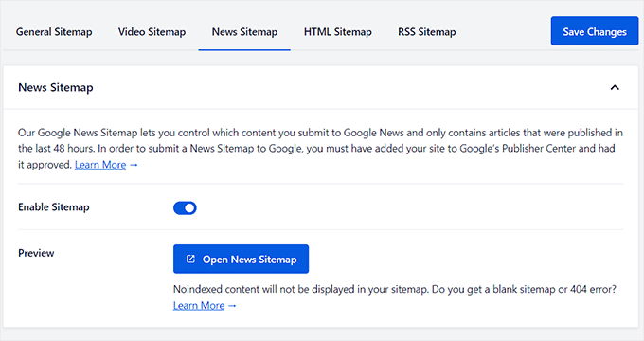Click the arrow icon after Publisher Center Learn More
Viewport: 644px width, 341px height.
[x=134, y=165]
